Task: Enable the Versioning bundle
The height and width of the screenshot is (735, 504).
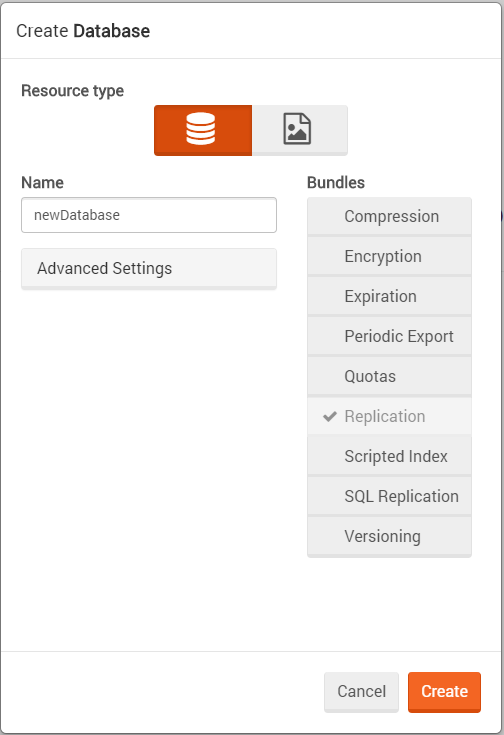Action: point(389,536)
